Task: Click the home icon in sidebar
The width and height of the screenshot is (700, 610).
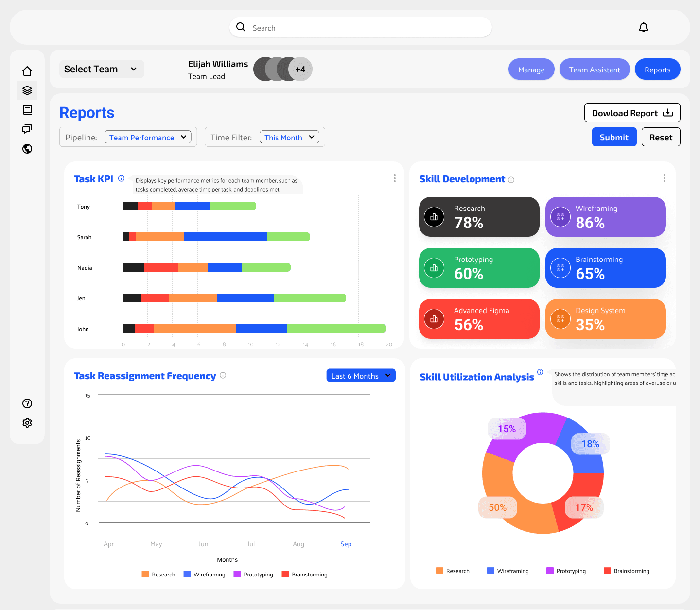Action: pos(27,71)
